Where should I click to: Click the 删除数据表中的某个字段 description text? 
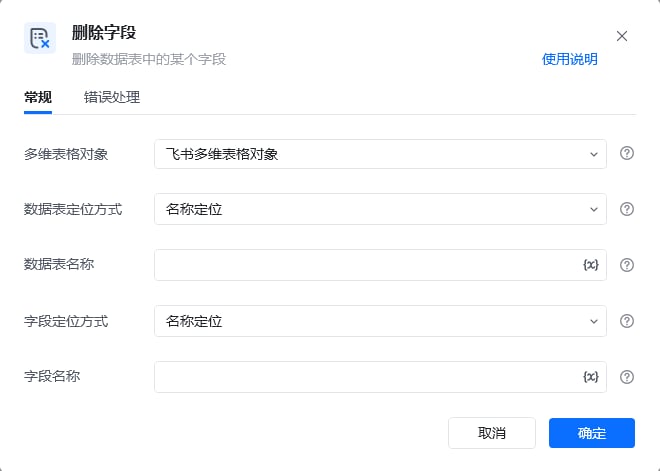click(x=149, y=59)
